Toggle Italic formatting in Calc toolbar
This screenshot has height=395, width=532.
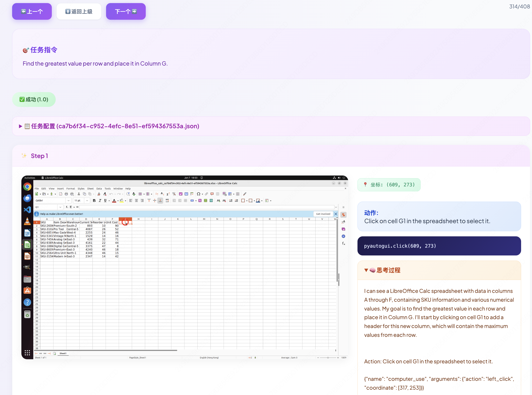[x=100, y=201]
